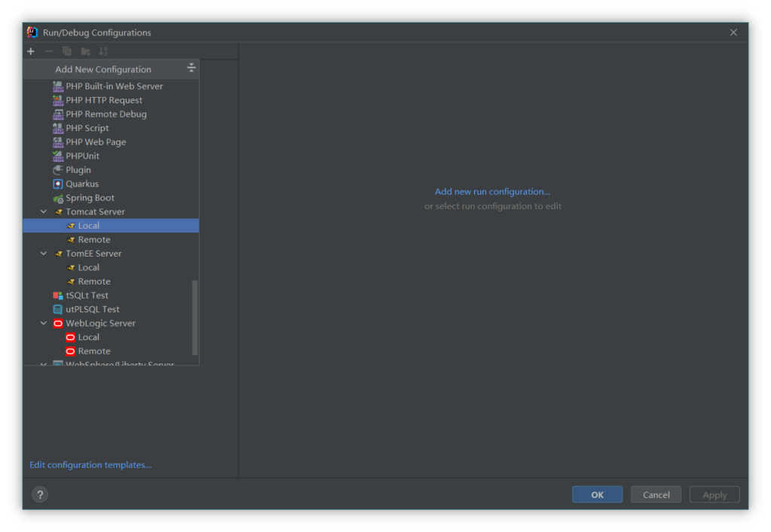Click the icon of WebLogic Remote entry
Screen dimensions: 771x532
[70, 351]
